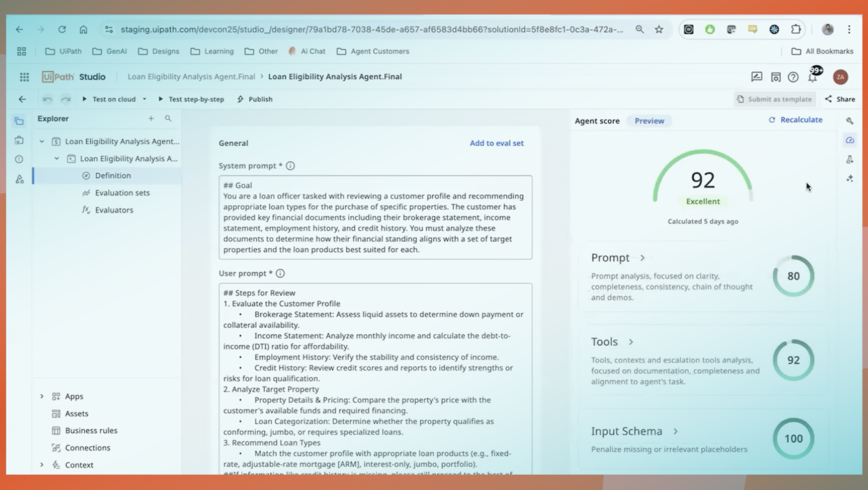Open the feedback icon in the Studio header
868x490 pixels.
pos(757,77)
